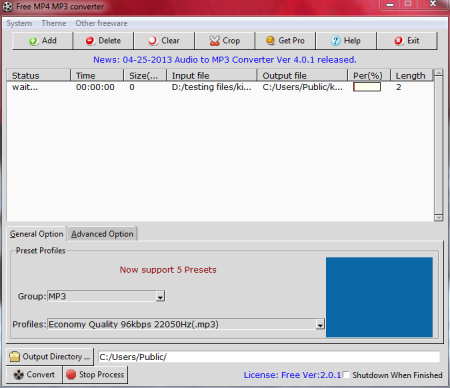
Task: Click the Length column header
Action: click(412, 76)
